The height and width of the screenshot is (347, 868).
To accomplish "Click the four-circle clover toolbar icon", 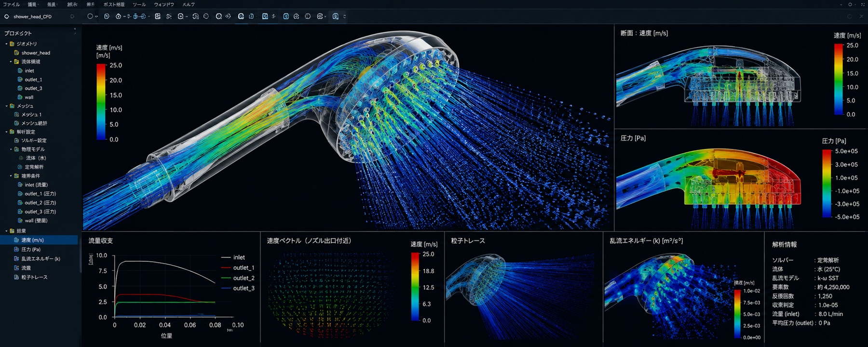I will 320,16.
